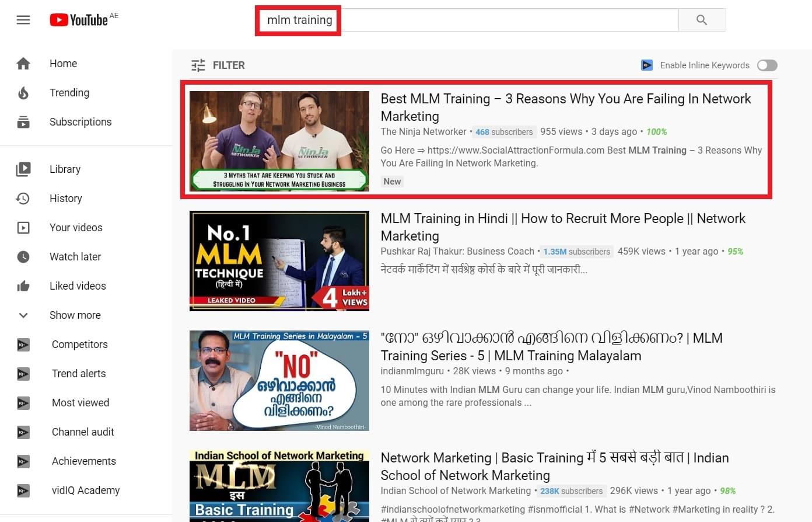Click the History clock icon
The image size is (812, 522).
(23, 199)
